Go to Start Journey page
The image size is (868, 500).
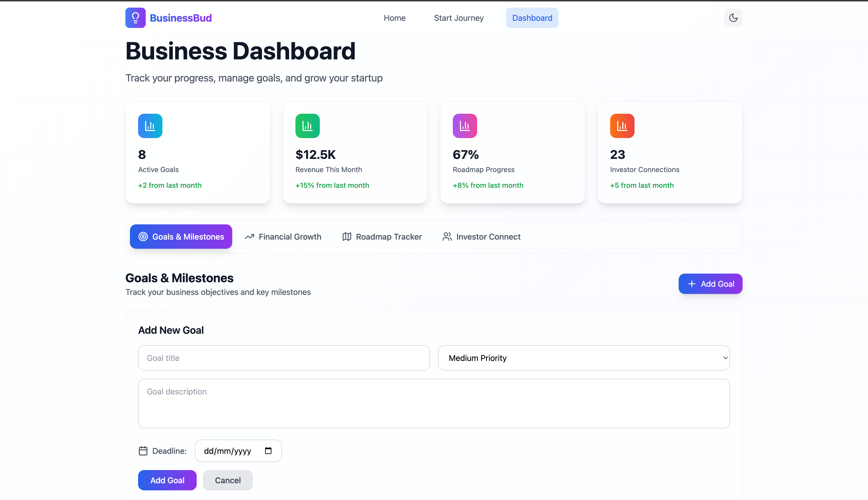pyautogui.click(x=458, y=18)
